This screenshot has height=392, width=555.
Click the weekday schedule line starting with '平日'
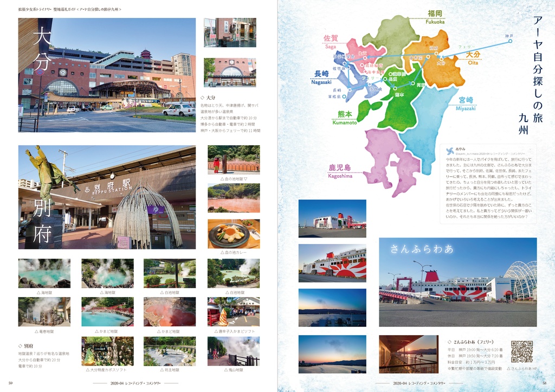tap(475, 350)
